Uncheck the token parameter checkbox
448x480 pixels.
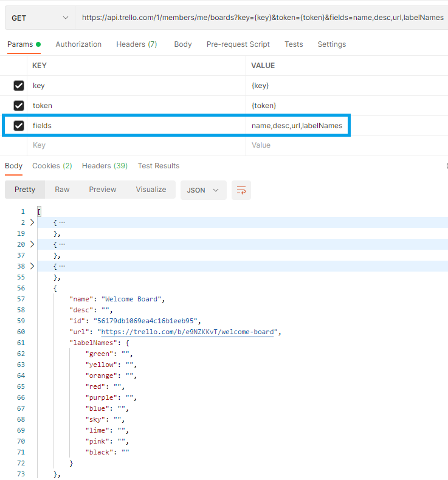(x=19, y=106)
